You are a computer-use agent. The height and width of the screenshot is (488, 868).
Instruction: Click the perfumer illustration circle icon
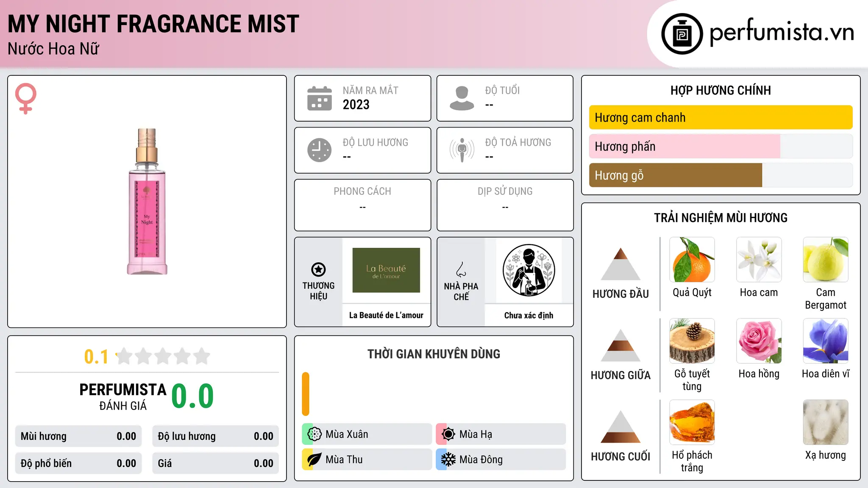tap(529, 270)
